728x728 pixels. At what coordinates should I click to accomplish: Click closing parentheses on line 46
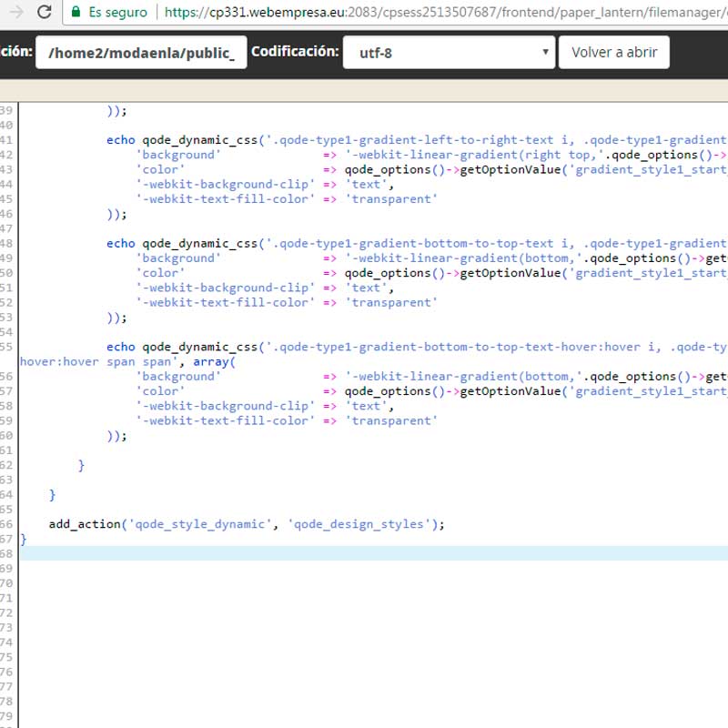(116, 214)
